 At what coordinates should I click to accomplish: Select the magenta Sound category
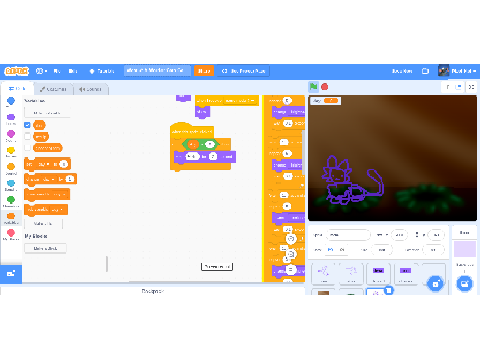(x=11, y=135)
